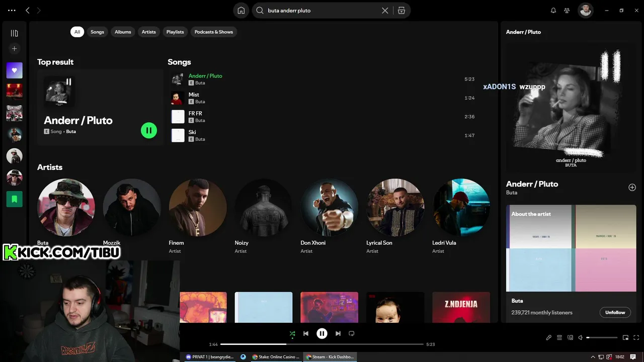The height and width of the screenshot is (362, 644).
Task: Click the search magnifier icon
Action: pyautogui.click(x=260, y=11)
